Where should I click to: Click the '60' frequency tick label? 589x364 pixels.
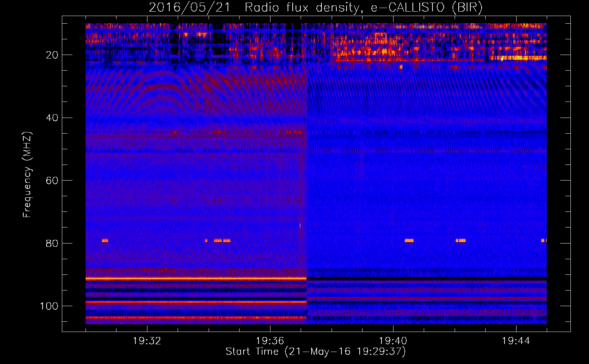click(52, 181)
